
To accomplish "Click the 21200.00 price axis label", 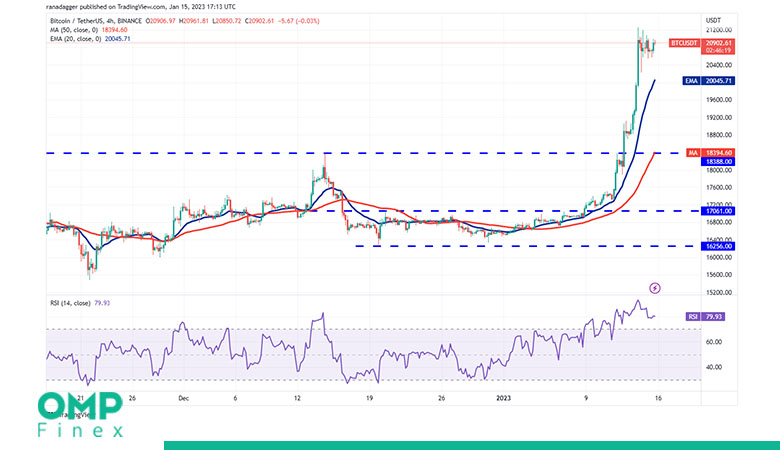I will (x=718, y=30).
